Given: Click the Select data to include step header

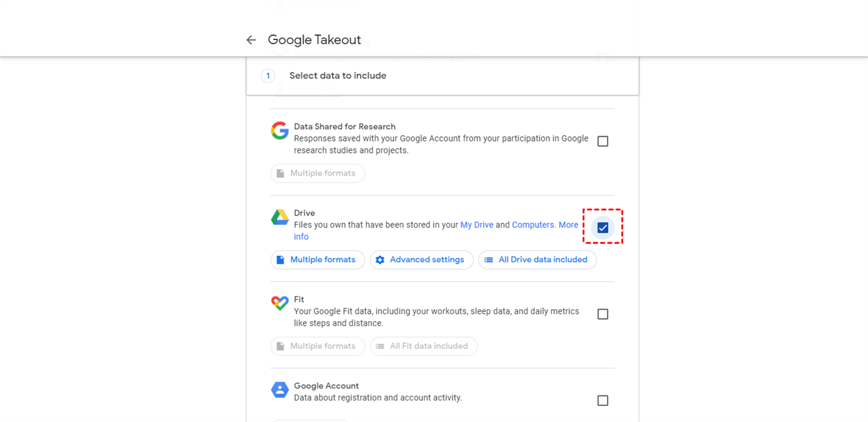Looking at the screenshot, I should (338, 75).
